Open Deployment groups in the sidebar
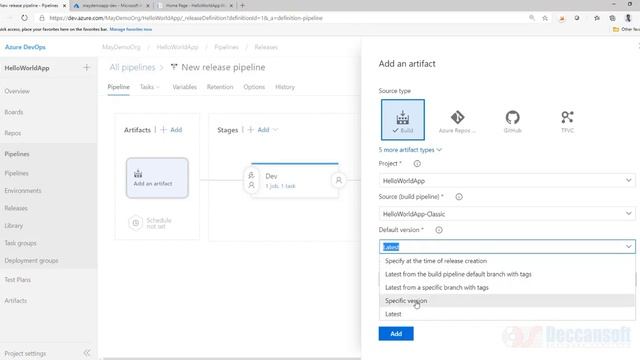 (x=31, y=260)
